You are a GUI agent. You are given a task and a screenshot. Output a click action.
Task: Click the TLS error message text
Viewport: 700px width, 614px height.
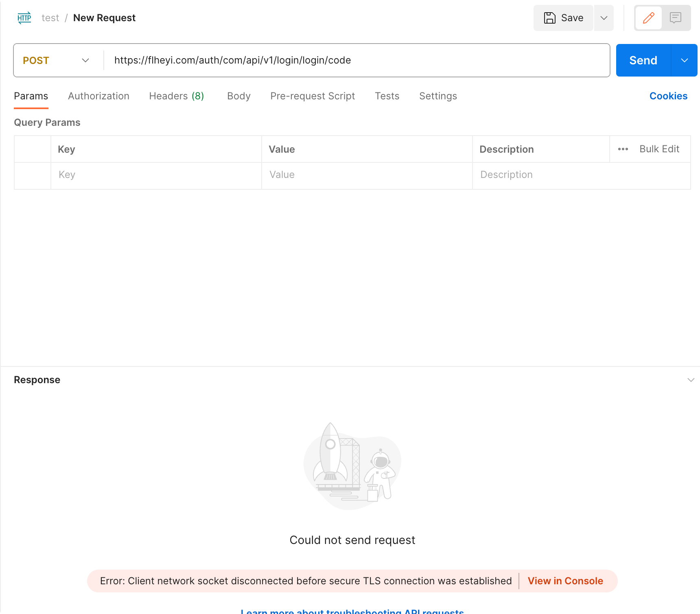306,581
